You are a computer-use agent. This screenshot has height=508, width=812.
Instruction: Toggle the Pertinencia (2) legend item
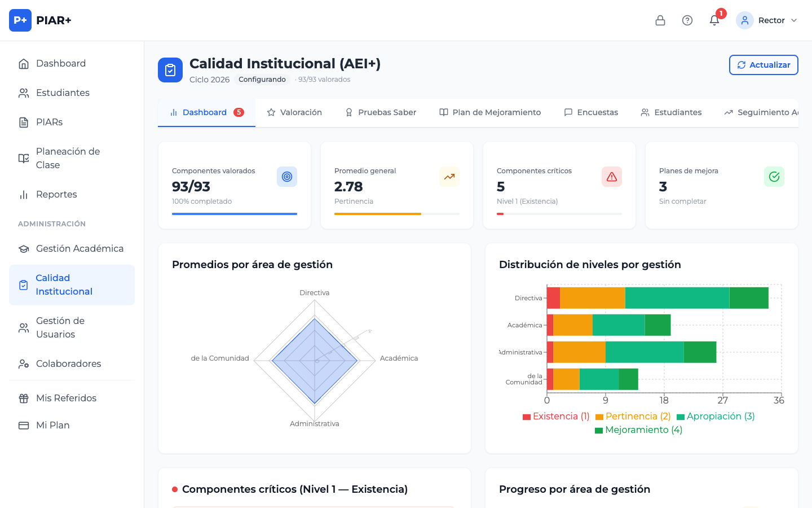point(633,416)
